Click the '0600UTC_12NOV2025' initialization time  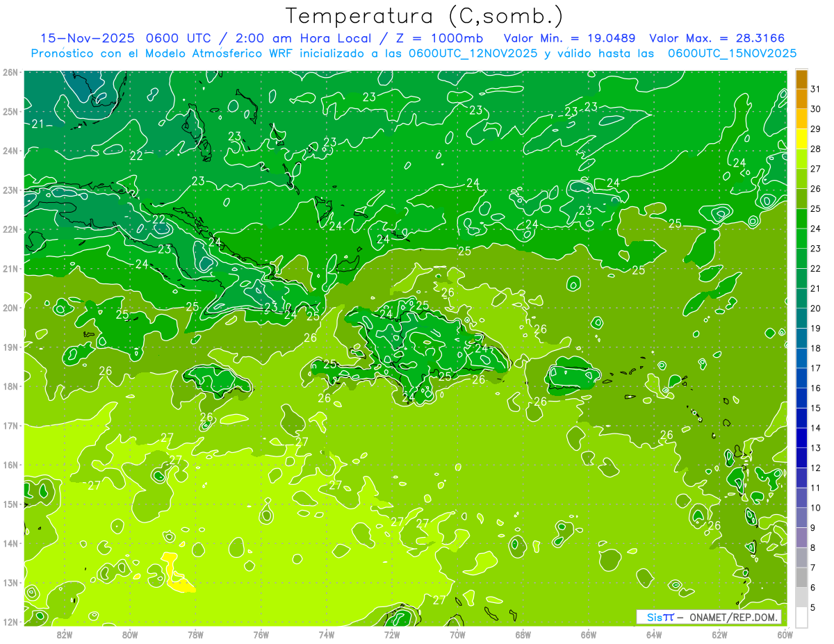(473, 53)
